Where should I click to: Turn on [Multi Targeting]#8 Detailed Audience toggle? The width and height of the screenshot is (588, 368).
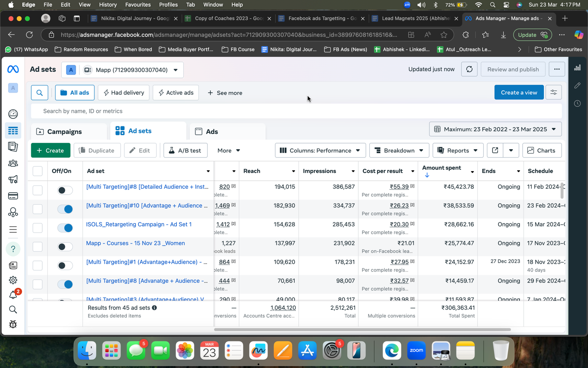65,190
